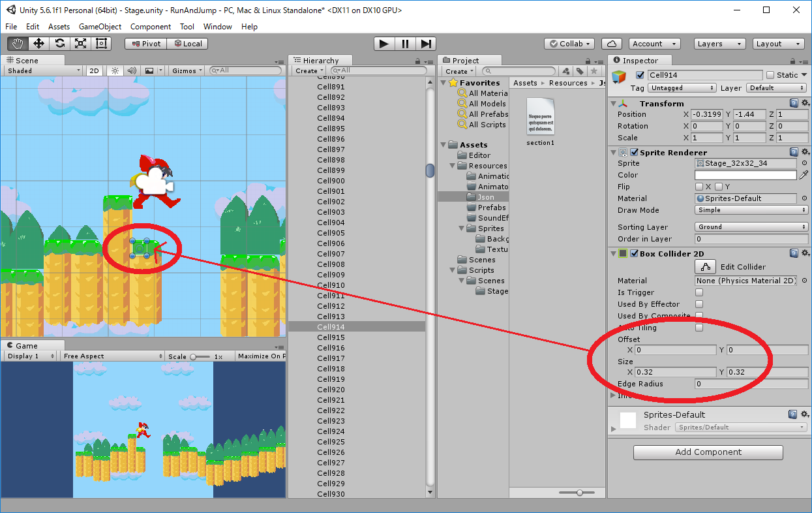Select the Scale tool
The height and width of the screenshot is (513, 812).
pyautogui.click(x=80, y=44)
